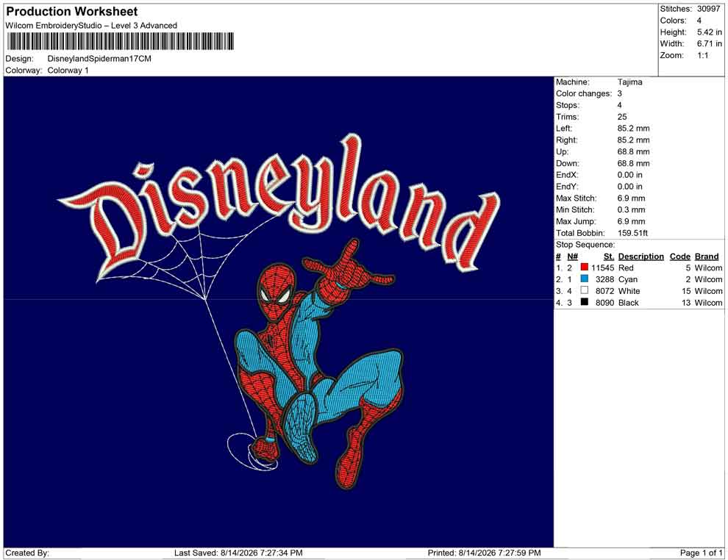728x560 pixels.
Task: Click the 'Colorway 1' value
Action: (68, 71)
